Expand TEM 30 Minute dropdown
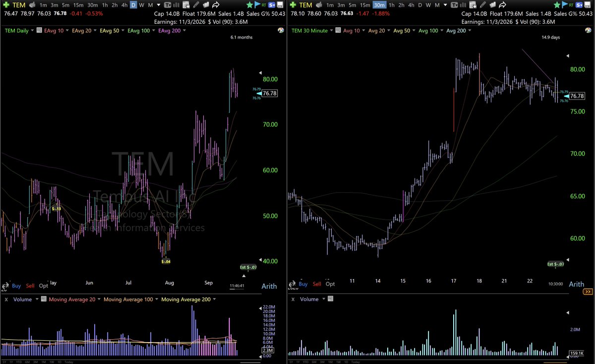The width and height of the screenshot is (595, 364). coord(332,31)
